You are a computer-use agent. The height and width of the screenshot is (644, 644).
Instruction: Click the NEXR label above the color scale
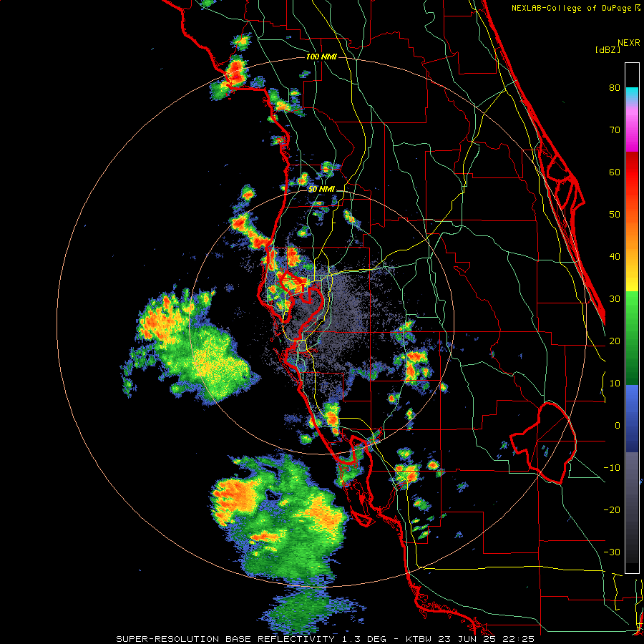[629, 43]
